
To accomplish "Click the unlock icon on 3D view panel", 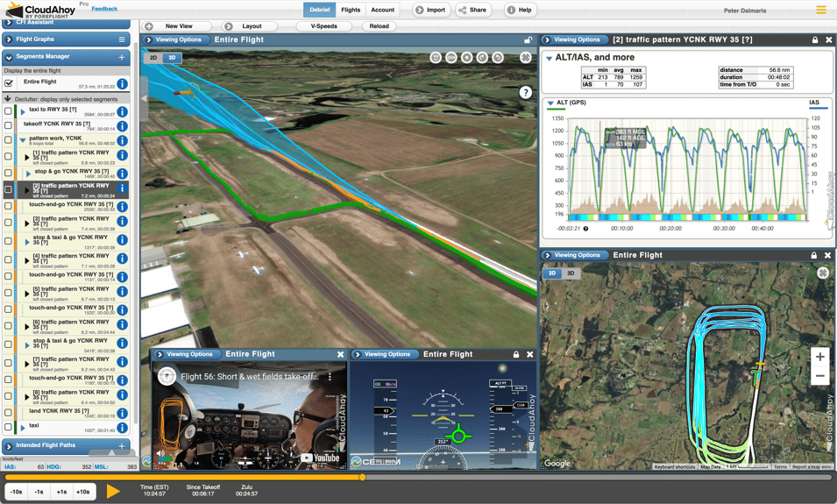I will [528, 40].
